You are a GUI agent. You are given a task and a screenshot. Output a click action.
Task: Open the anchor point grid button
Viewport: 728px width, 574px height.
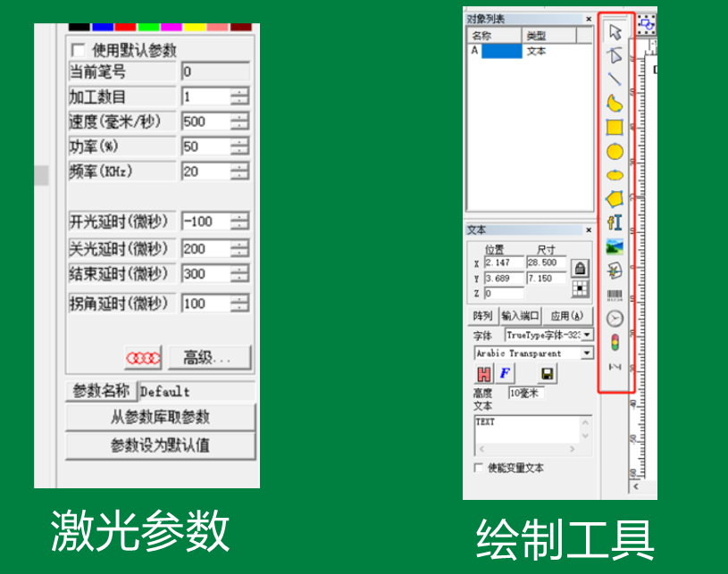tap(580, 288)
